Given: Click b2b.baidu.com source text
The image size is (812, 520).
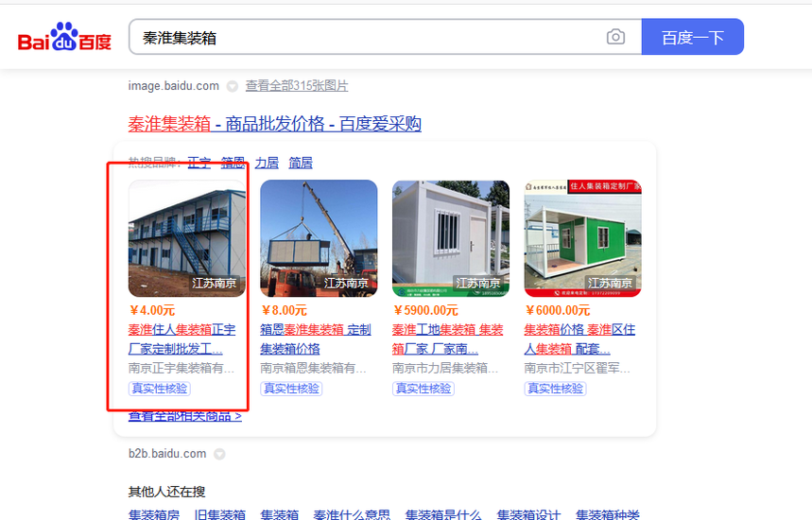Looking at the screenshot, I should tap(167, 453).
